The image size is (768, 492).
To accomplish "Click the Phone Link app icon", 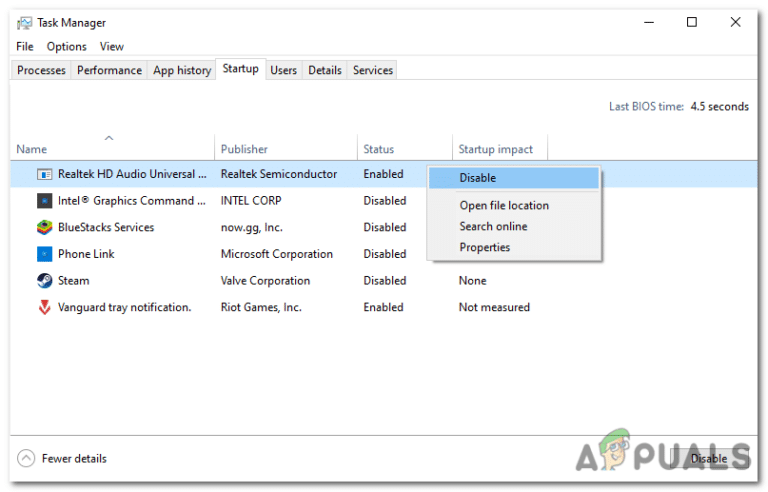I will click(x=44, y=254).
